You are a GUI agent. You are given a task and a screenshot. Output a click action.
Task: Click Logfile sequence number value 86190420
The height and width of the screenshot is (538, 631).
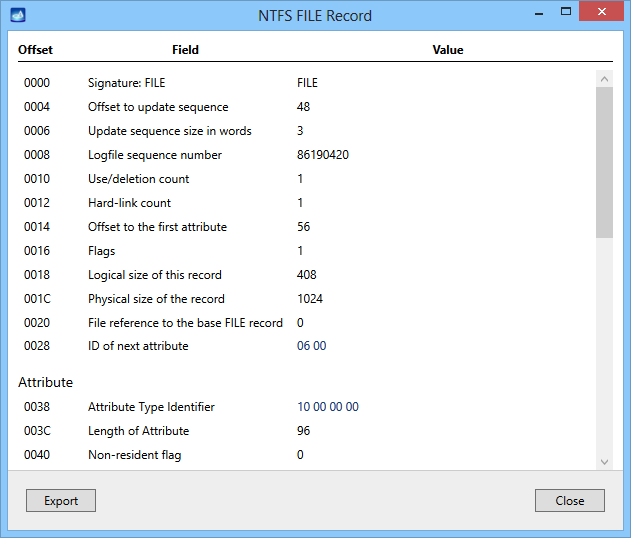pyautogui.click(x=323, y=155)
